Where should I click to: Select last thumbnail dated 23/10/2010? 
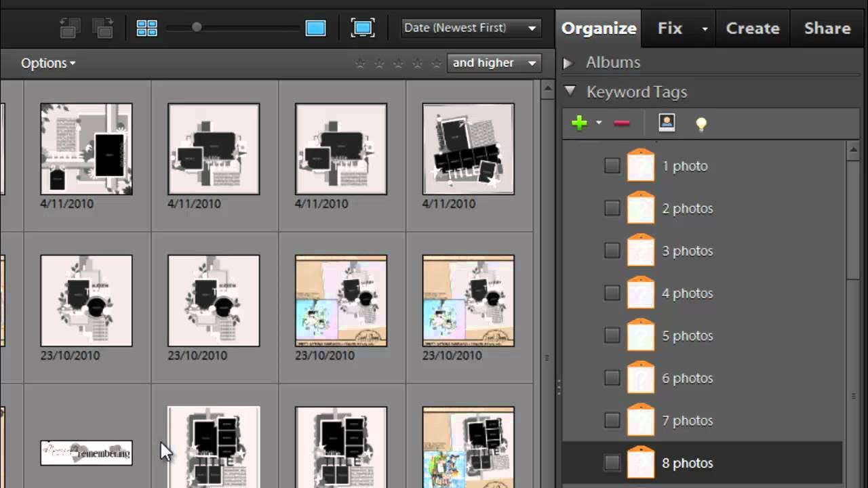[x=469, y=301]
